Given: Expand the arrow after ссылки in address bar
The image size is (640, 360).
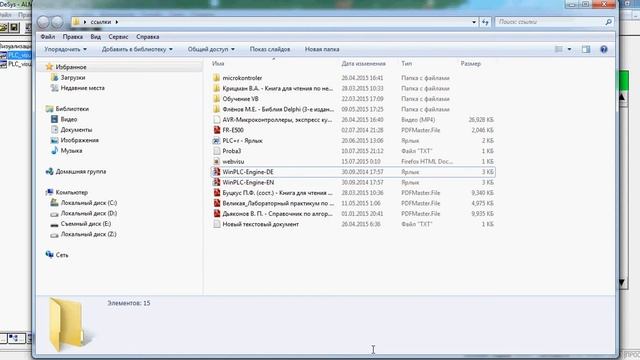Looking at the screenshot, I should 117,22.
